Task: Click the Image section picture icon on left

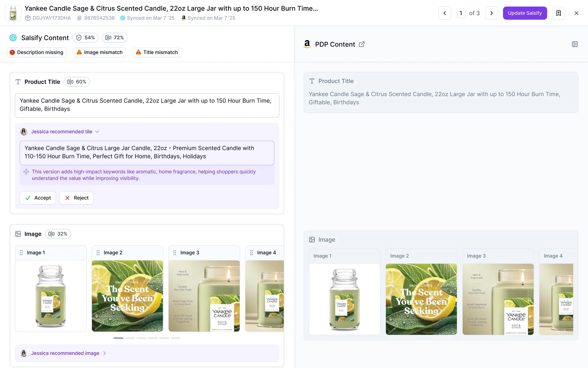Action: (x=18, y=234)
